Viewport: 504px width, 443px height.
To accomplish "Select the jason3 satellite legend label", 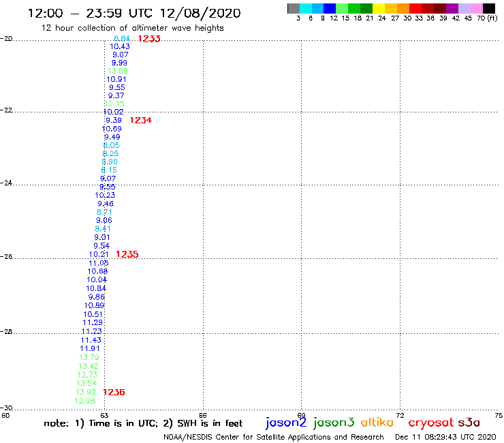I will click(x=334, y=423).
